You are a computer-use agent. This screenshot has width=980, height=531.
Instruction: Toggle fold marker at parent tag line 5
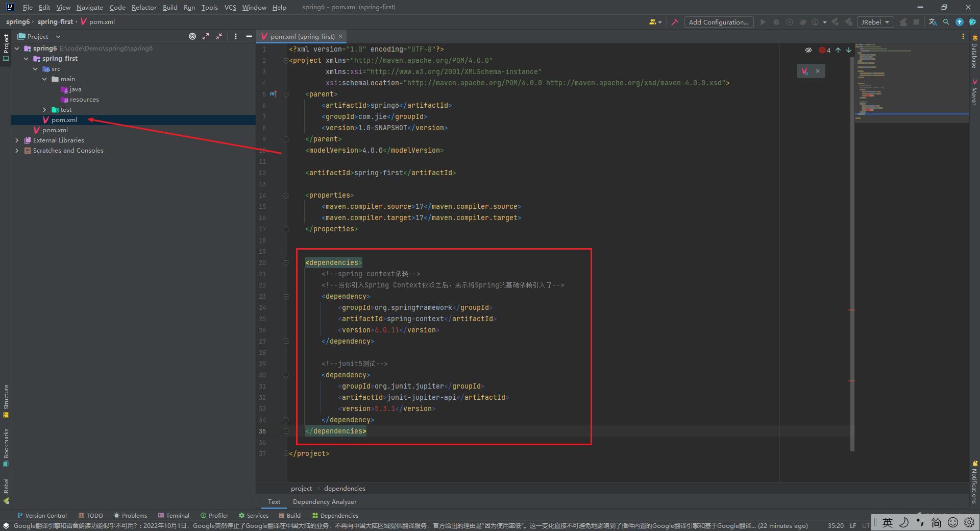286,94
